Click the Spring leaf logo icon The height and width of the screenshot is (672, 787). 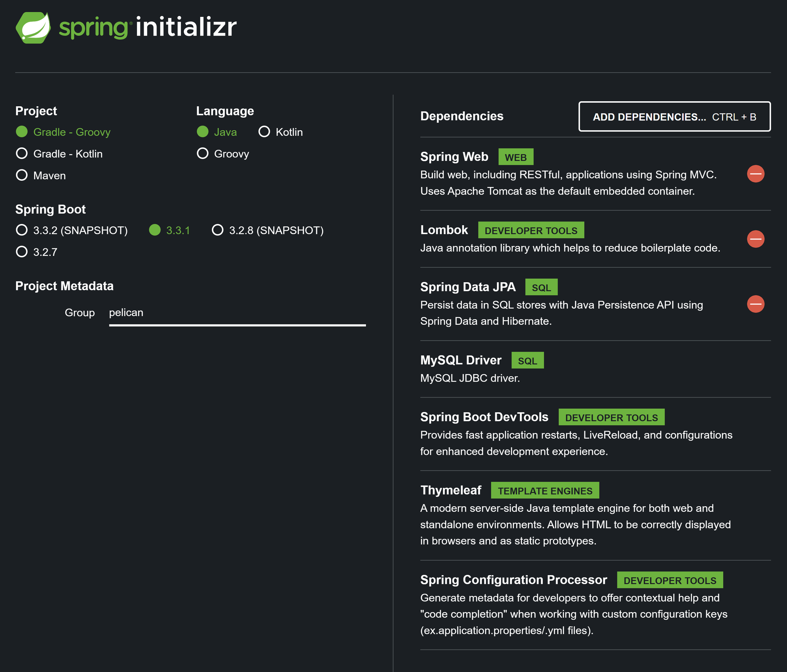point(33,28)
